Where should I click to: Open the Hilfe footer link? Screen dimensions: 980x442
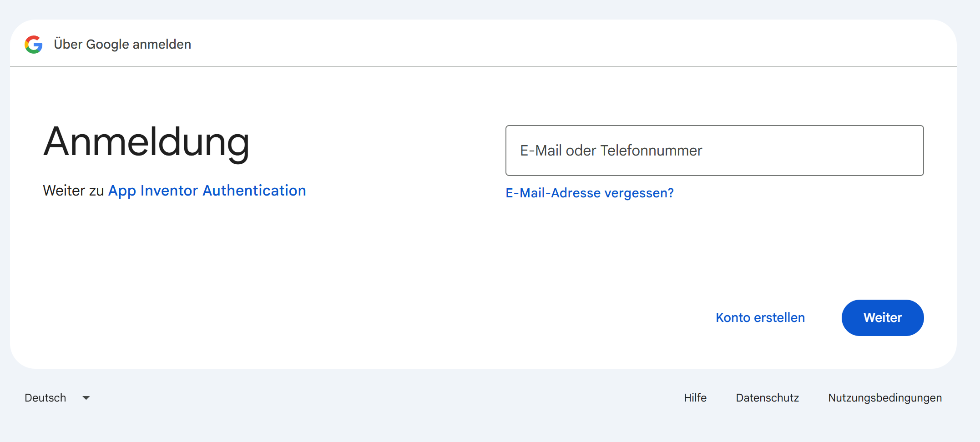pyautogui.click(x=695, y=398)
